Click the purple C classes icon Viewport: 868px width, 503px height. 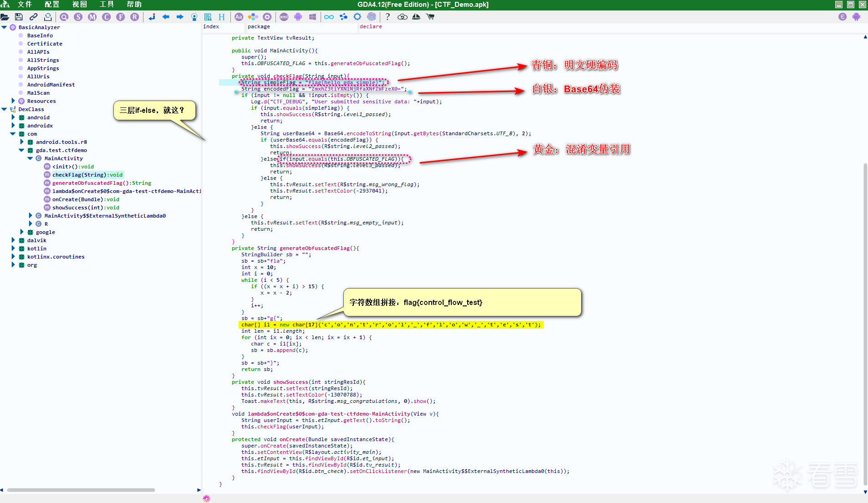107,17
